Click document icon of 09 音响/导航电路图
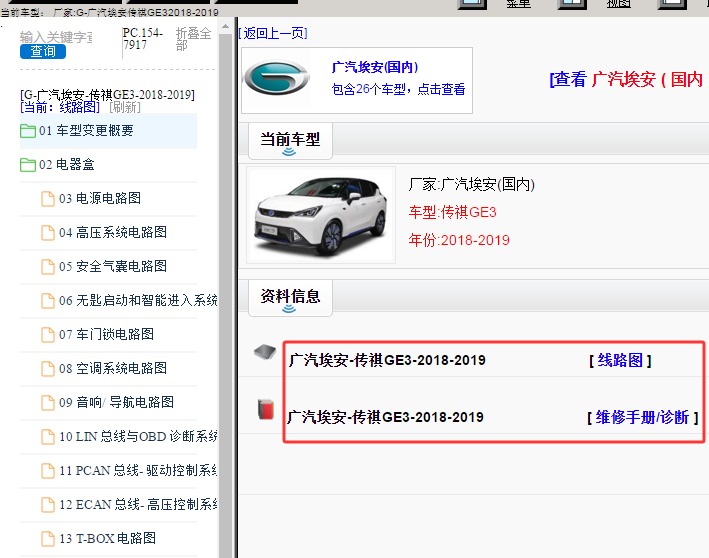The width and height of the screenshot is (709, 558). point(48,402)
